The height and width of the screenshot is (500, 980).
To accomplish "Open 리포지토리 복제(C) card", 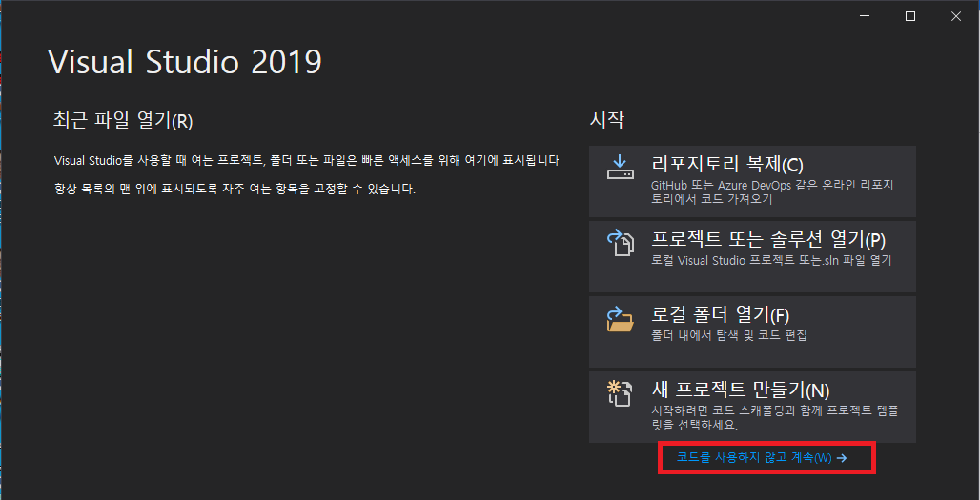I will [x=752, y=182].
